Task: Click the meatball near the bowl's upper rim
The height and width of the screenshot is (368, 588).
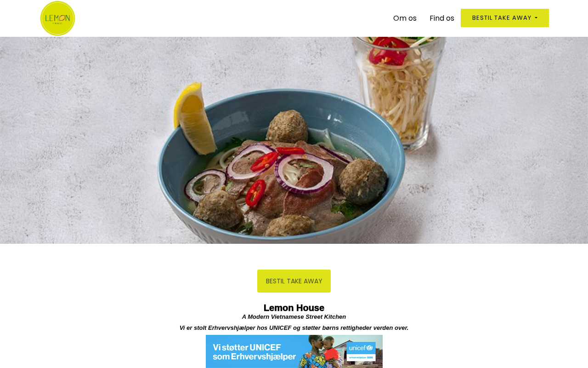Action: pyautogui.click(x=287, y=126)
